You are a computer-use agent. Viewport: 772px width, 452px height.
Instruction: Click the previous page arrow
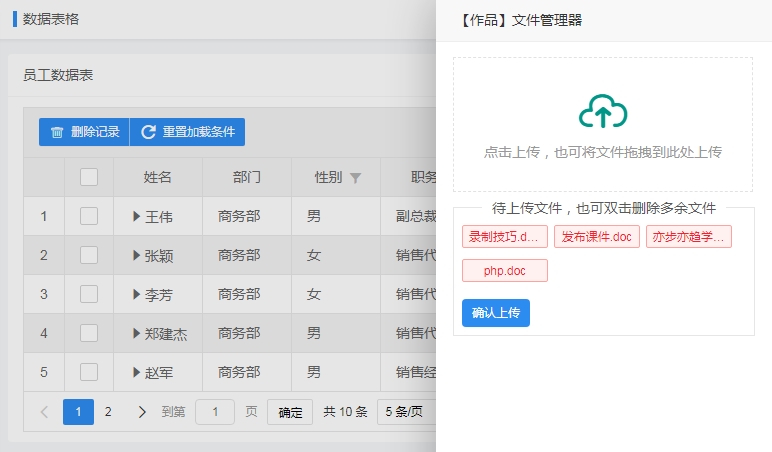coord(44,412)
